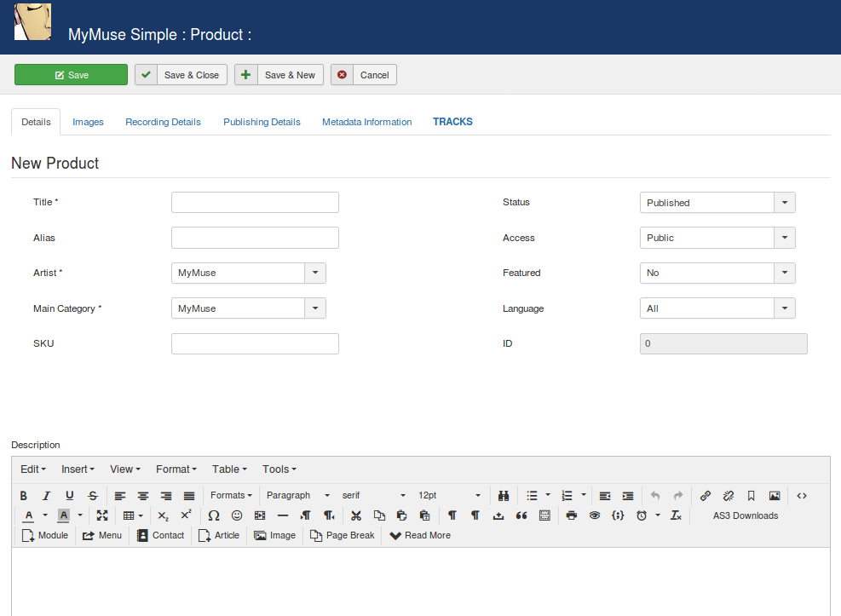This screenshot has height=616, width=841.
Task: Toggle fullscreen mode in the editor
Action: pos(102,515)
